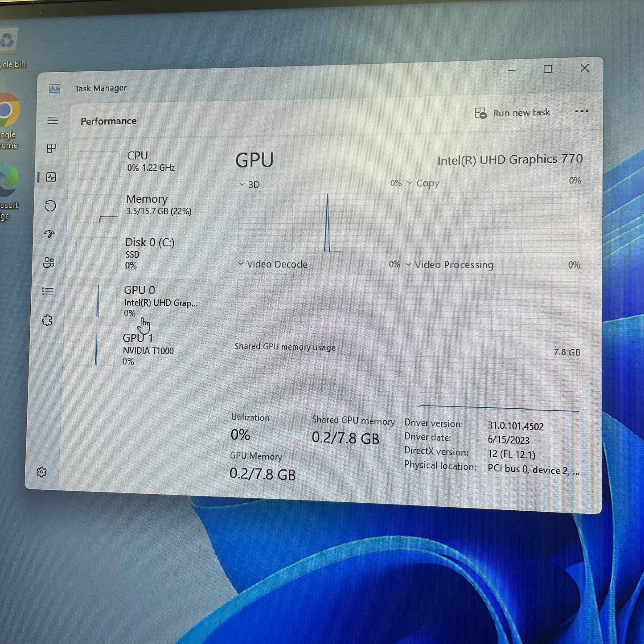This screenshot has height=644, width=644.
Task: Open the three-dot more options menu
Action: tap(582, 111)
